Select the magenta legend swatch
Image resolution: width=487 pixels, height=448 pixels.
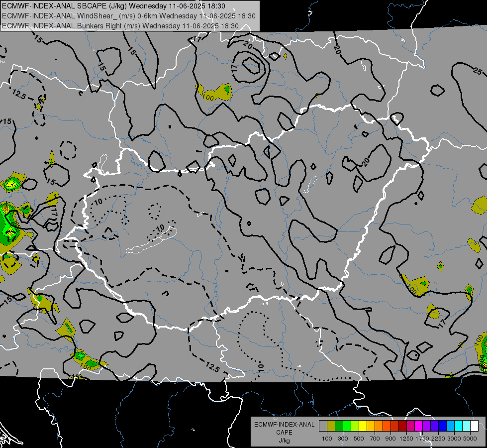[x=419, y=426]
